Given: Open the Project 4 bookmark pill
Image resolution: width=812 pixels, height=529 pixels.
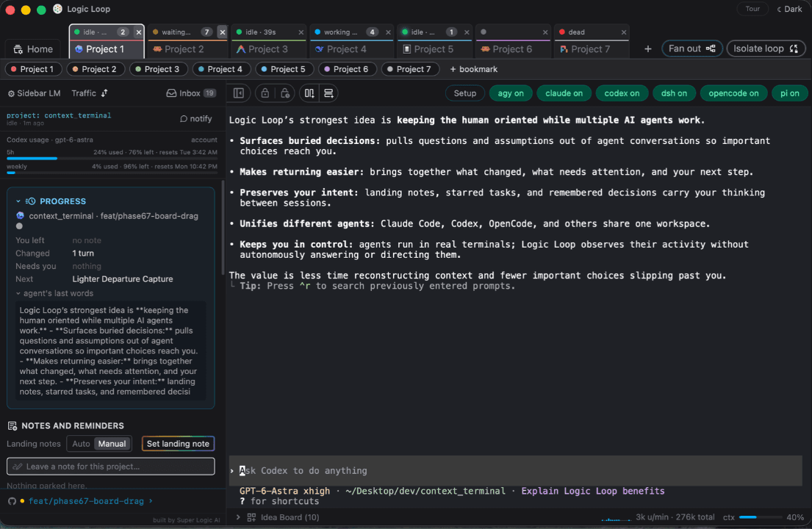Looking at the screenshot, I should 221,69.
